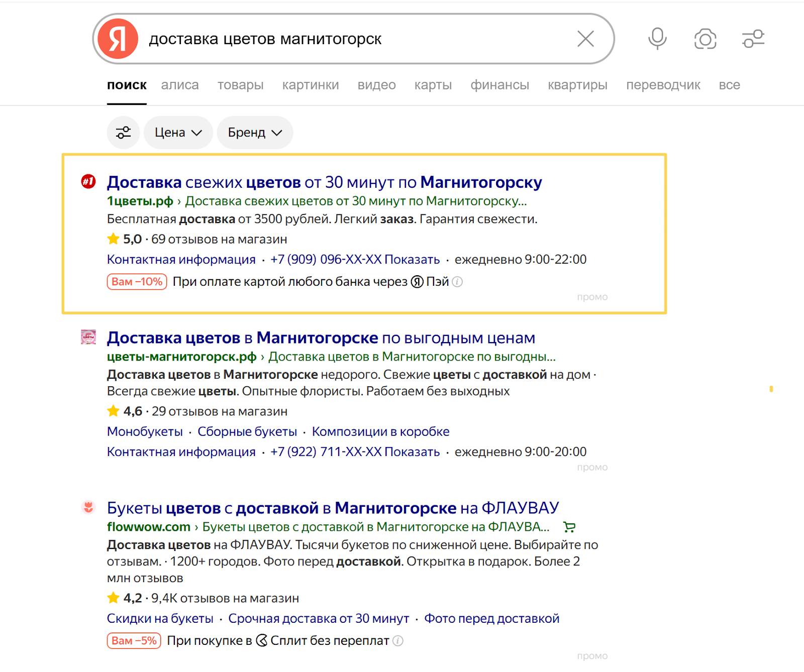
Task: Click the Yandex logo icon
Action: [x=118, y=39]
